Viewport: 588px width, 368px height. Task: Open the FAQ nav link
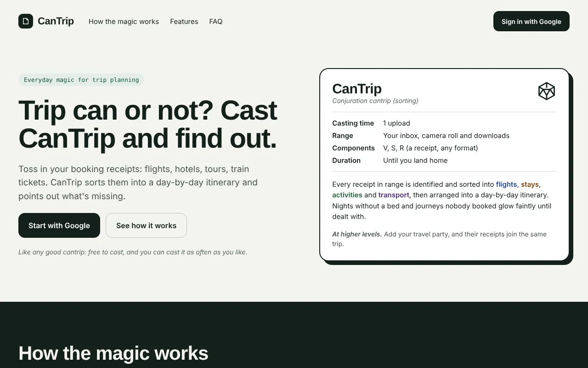point(216,22)
